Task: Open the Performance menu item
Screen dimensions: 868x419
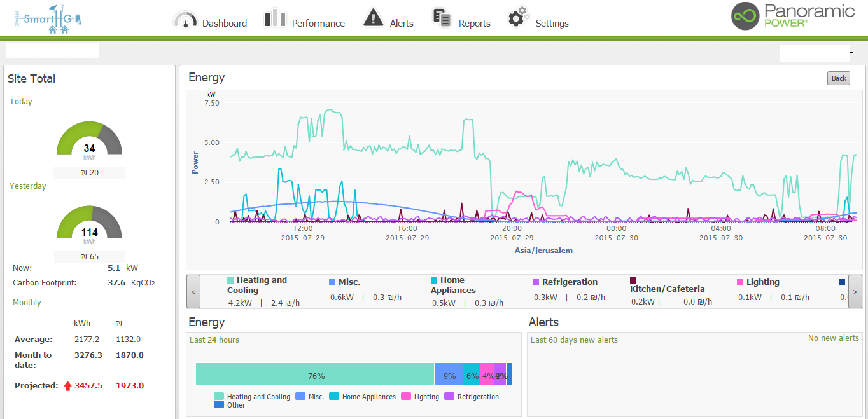Action: (318, 24)
